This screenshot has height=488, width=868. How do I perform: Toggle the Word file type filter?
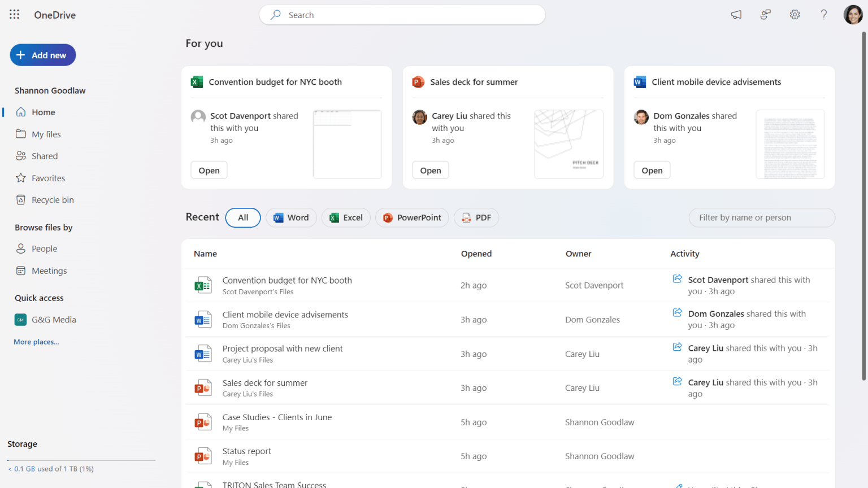[291, 217]
